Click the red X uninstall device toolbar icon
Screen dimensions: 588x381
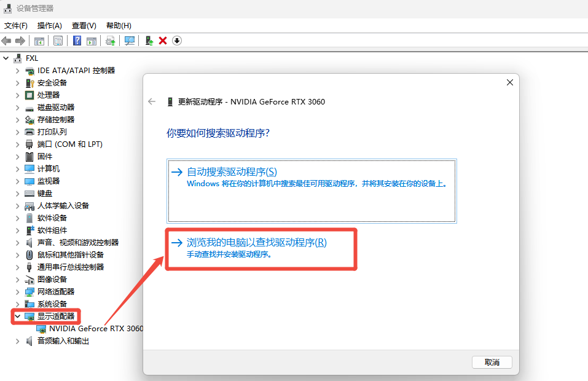tap(163, 41)
